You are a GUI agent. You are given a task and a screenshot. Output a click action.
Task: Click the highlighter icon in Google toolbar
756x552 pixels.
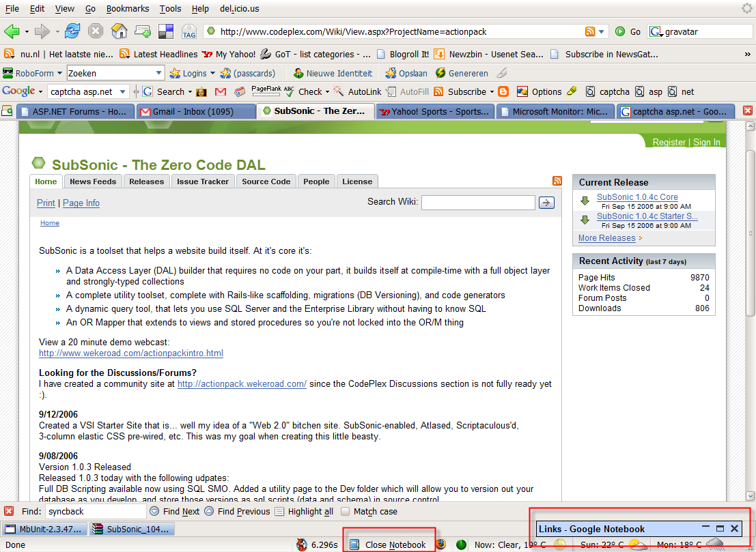click(572, 91)
